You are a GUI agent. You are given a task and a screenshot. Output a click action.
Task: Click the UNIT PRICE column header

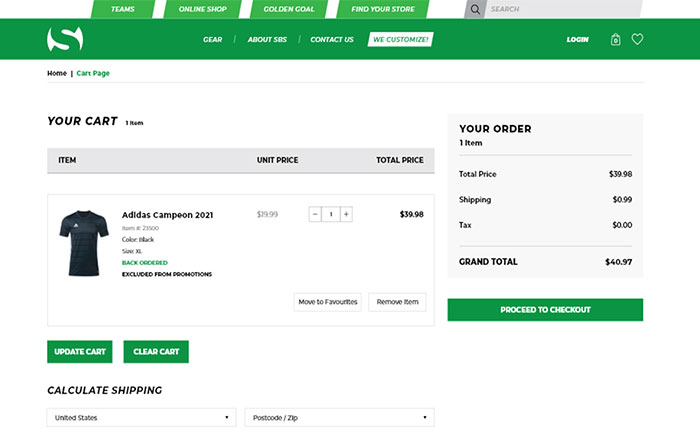point(277,160)
